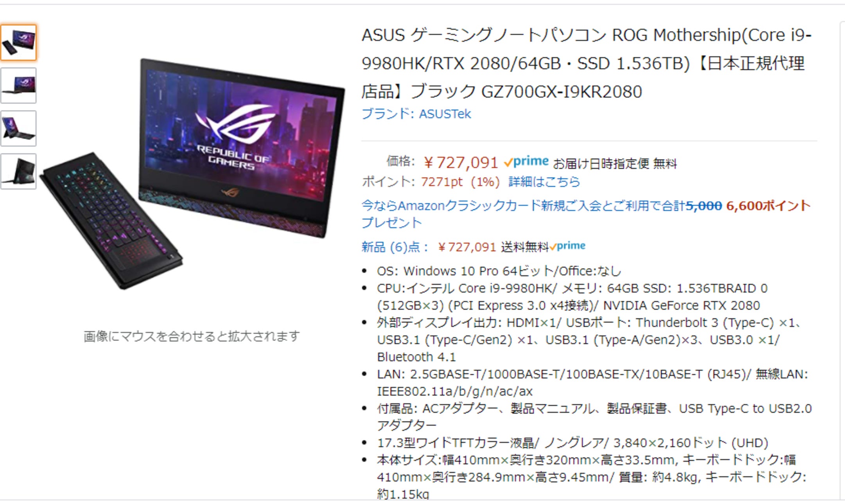This screenshot has width=845, height=504.
Task: Click the prime badge next to 送料無料
Action: click(567, 246)
